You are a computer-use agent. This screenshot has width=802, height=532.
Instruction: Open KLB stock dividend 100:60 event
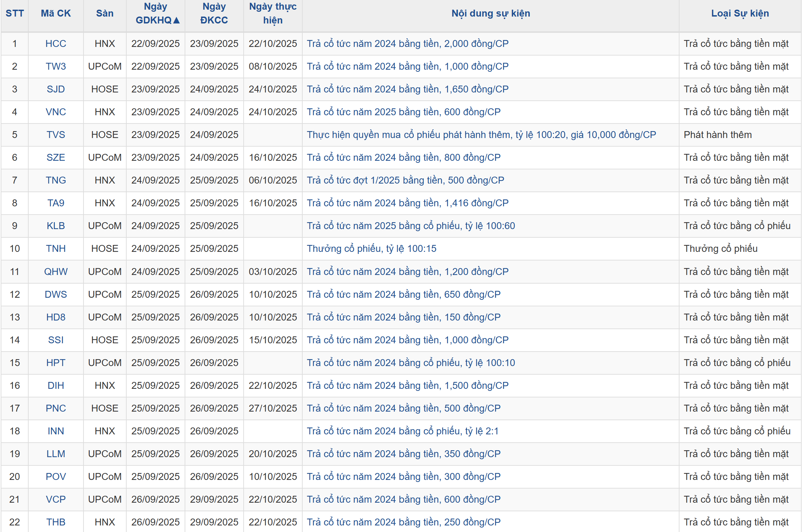(411, 226)
